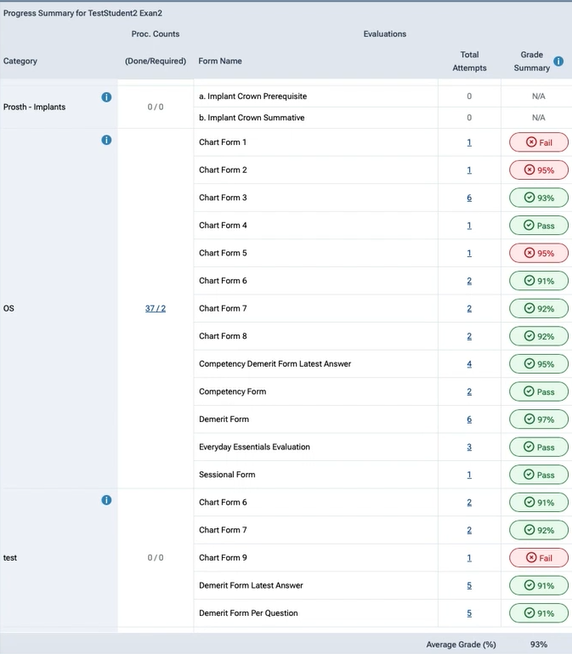Open 5 attempts for Demerit Form Latest Answer
572x654 pixels.
coord(469,586)
